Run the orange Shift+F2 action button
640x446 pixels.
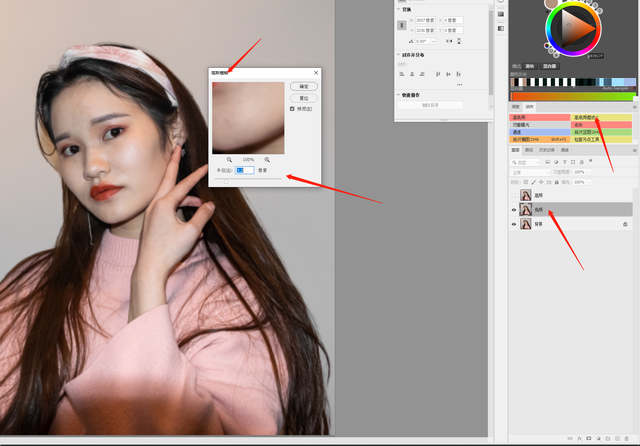click(x=540, y=140)
